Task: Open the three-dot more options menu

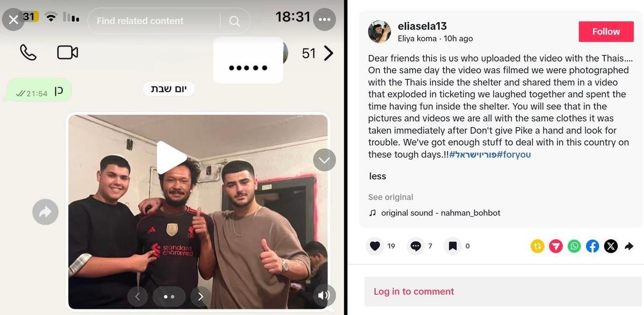Action: 324,20
